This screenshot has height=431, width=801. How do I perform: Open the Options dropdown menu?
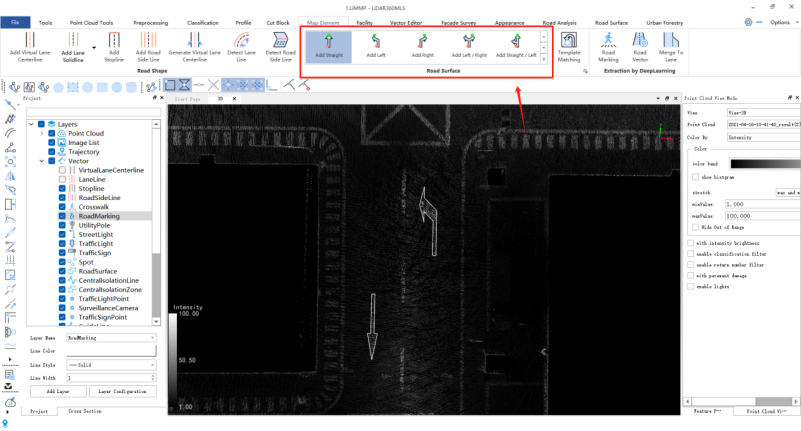tap(783, 22)
